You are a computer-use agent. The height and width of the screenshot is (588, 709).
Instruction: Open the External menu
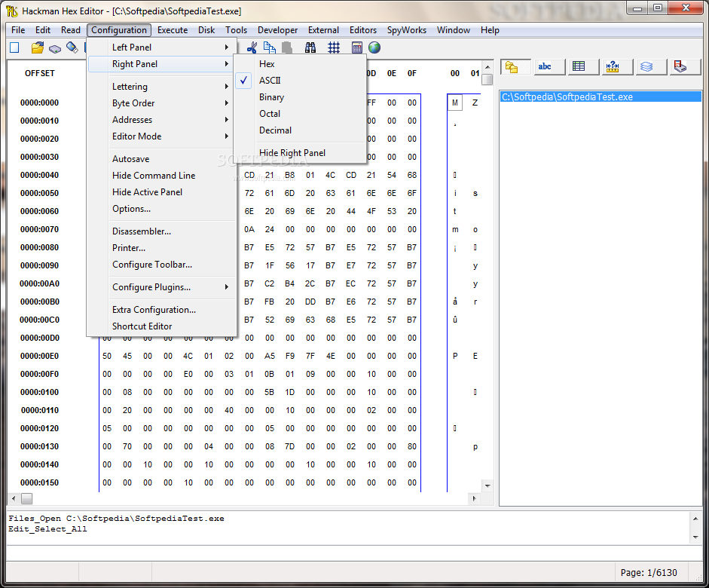[323, 30]
